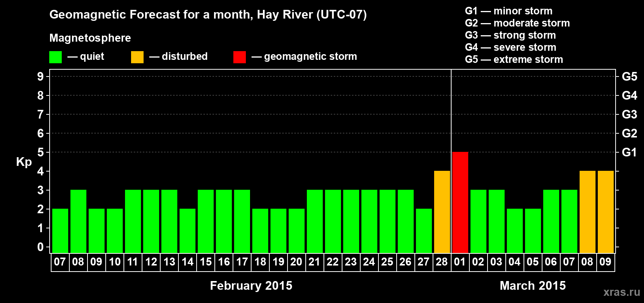
Task: Click the date cell 19 in February
Action: pyautogui.click(x=278, y=262)
